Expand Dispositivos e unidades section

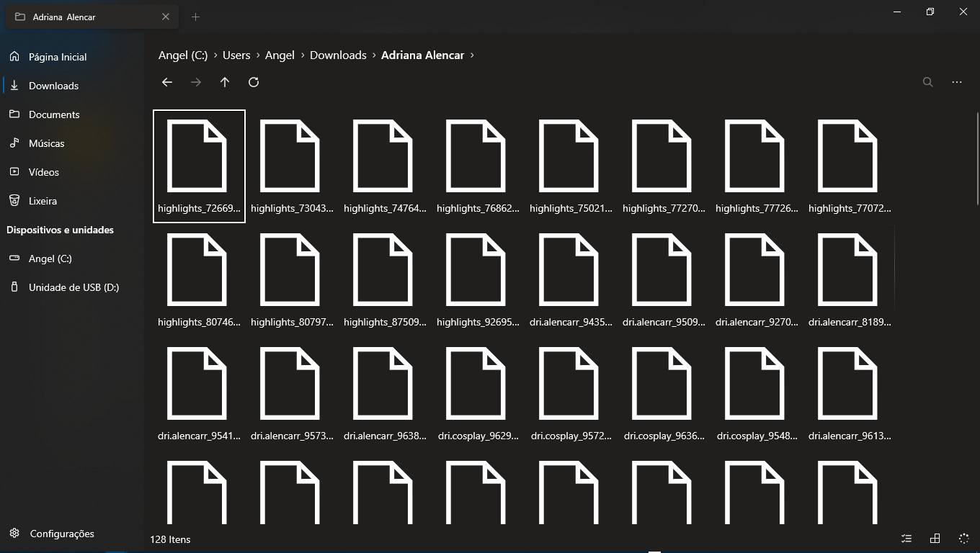point(60,230)
